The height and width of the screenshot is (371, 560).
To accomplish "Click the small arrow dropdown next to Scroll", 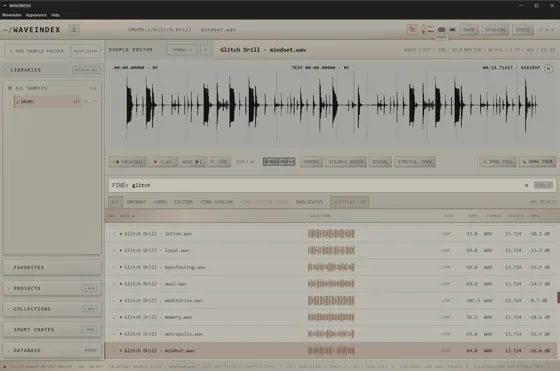I will coord(205,50).
